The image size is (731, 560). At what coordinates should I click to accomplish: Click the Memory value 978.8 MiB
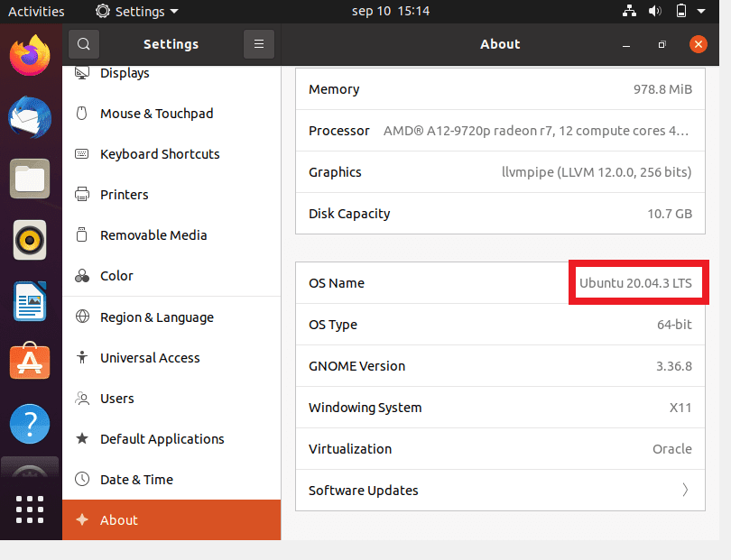(x=662, y=89)
